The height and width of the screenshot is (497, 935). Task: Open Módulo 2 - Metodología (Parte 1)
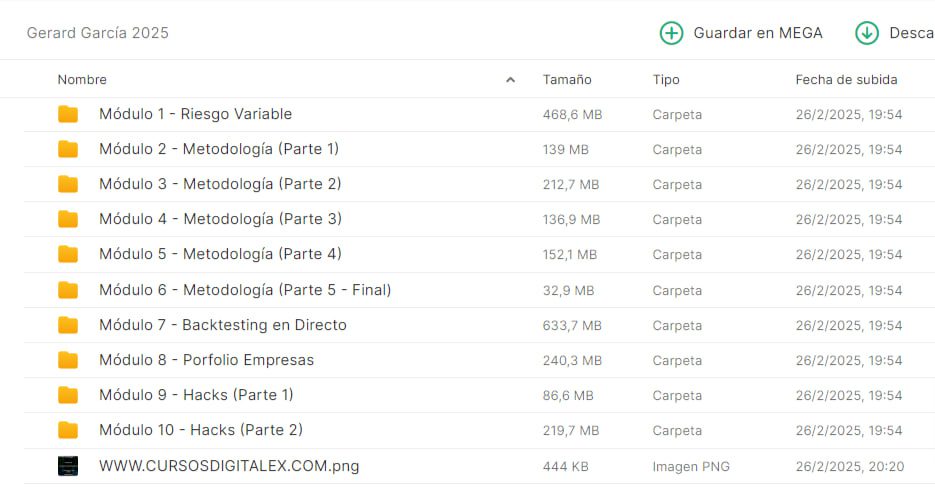219,149
